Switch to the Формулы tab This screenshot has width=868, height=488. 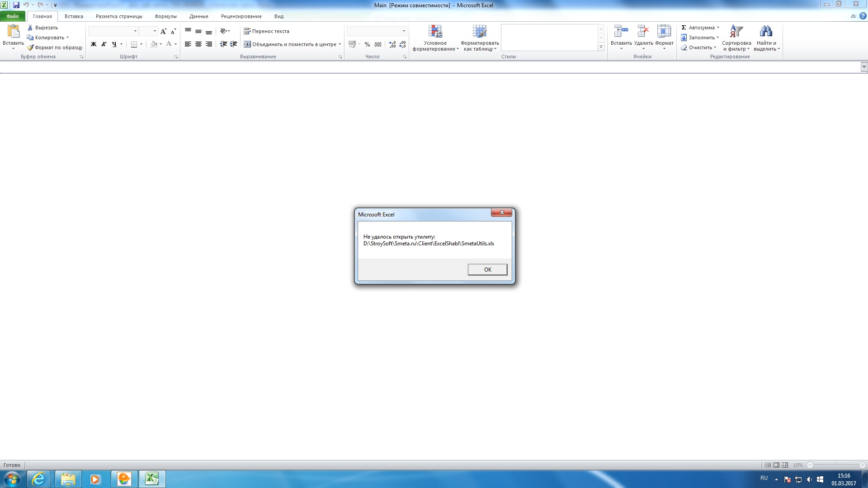(x=165, y=16)
